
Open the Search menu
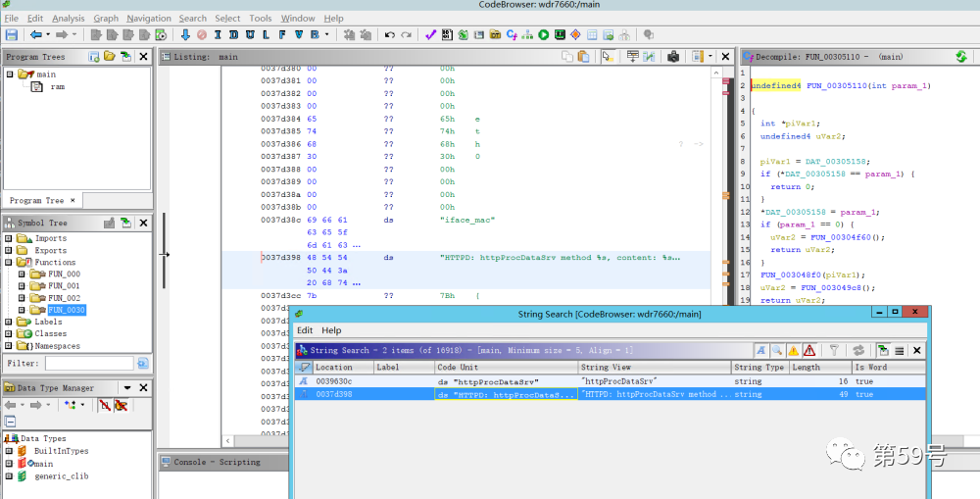192,18
